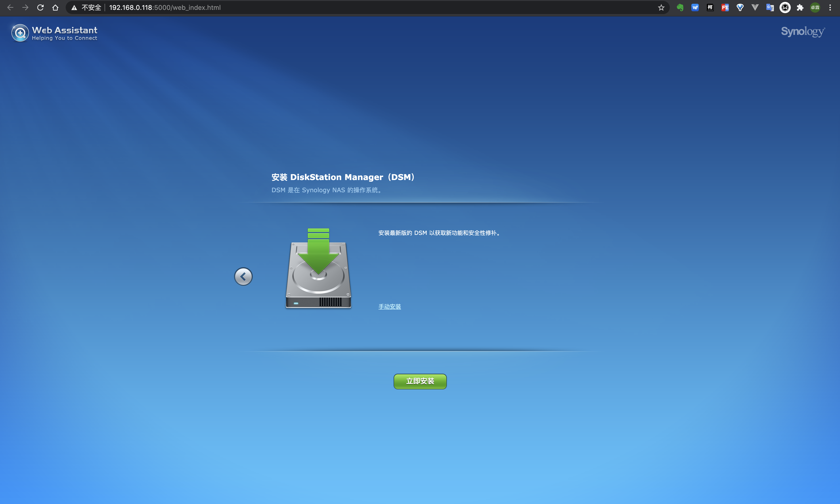The height and width of the screenshot is (504, 840).
Task: Open the 手动安装 manual install link
Action: coord(390,306)
